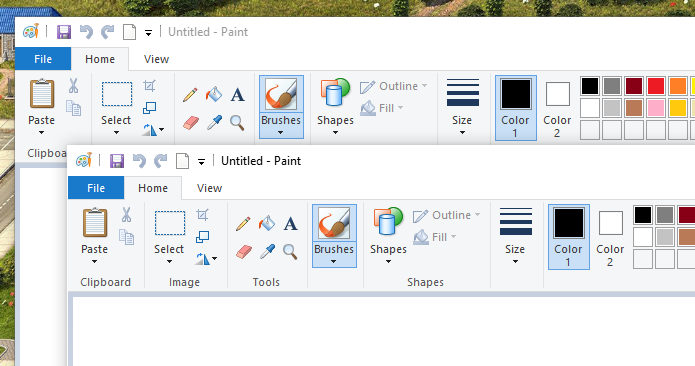This screenshot has height=366, width=695.
Task: Select the Text tool in front Paint window
Action: click(x=290, y=224)
